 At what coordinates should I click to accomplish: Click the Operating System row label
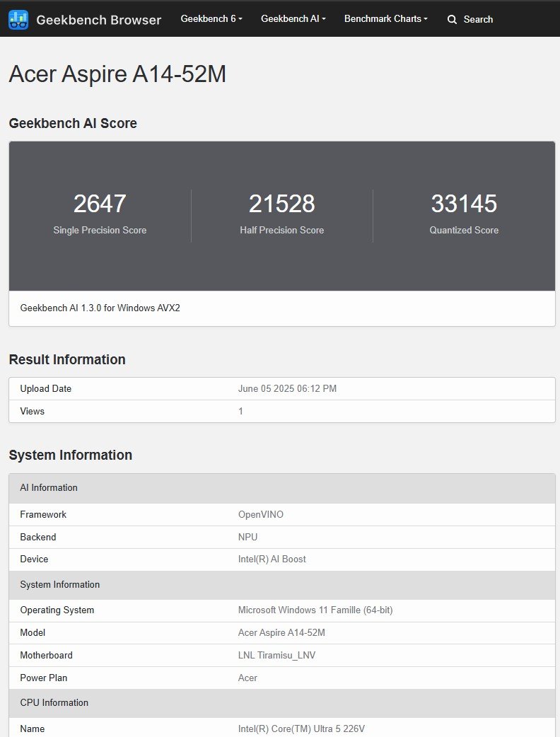pos(57,610)
